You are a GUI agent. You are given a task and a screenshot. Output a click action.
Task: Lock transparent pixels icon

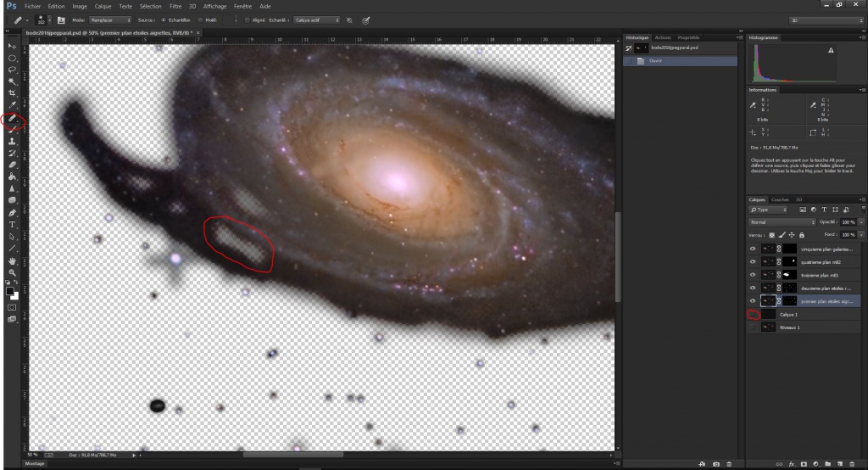[772, 235]
